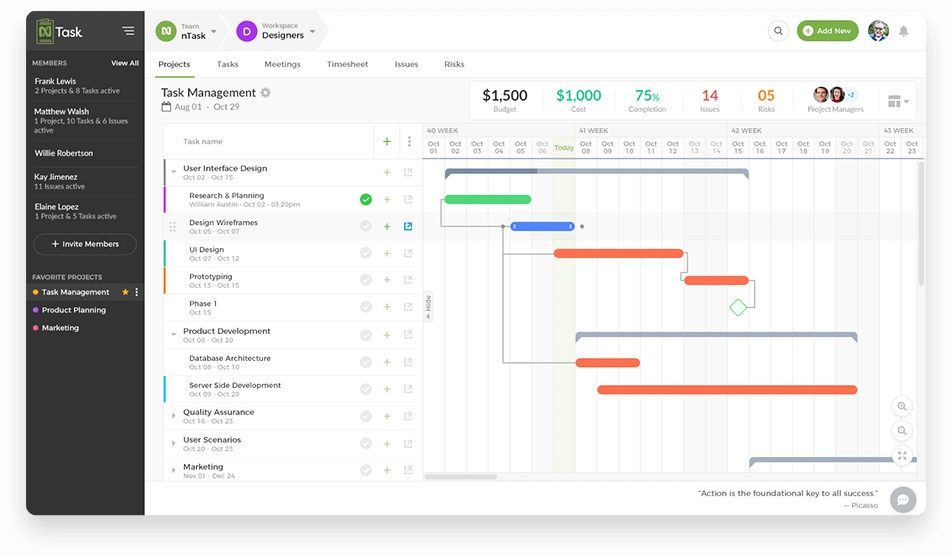Uncheck Research & Planning completed checkmark
This screenshot has height=556, width=952.
(x=366, y=199)
